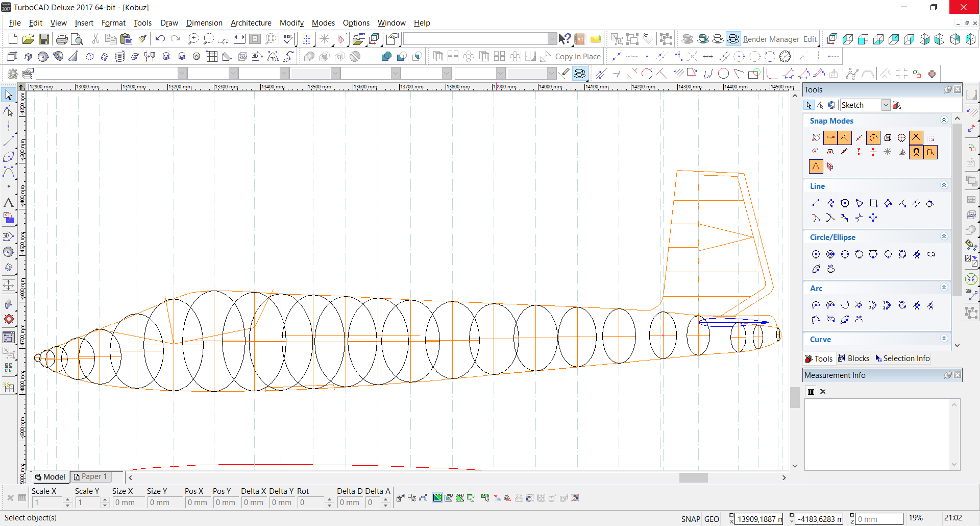Open the Architecture menu

251,23
